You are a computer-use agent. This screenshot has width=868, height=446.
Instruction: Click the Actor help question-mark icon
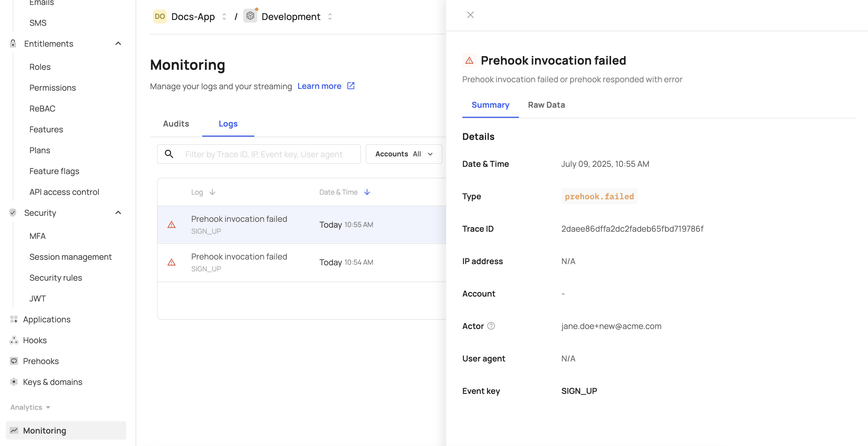(491, 326)
